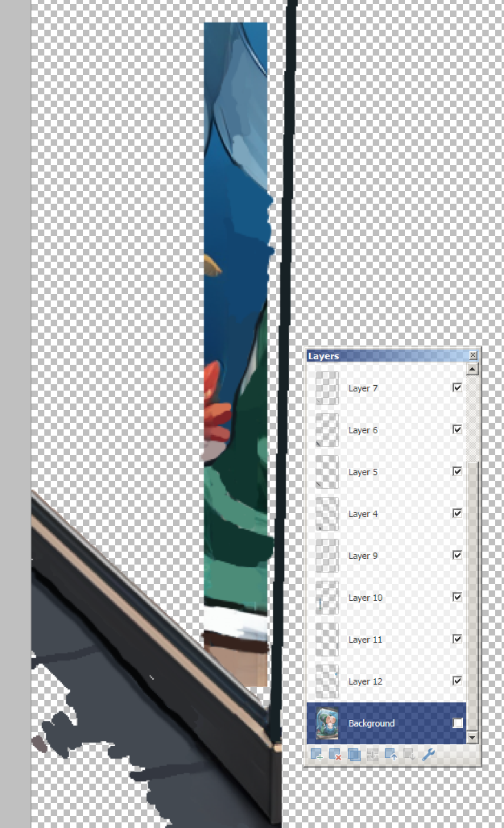The height and width of the screenshot is (828, 504).
Task: Click the Layers list scroll-up arrow
Action: [x=473, y=369]
